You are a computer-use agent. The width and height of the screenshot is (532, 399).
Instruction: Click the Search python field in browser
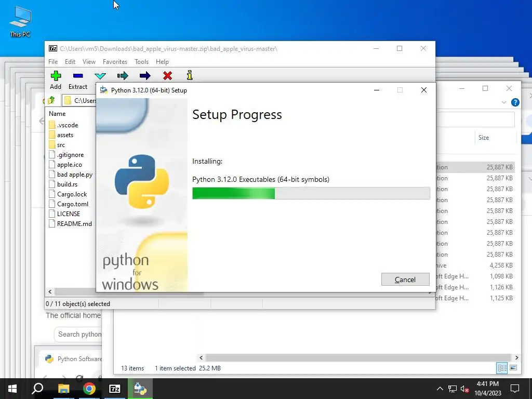pos(79,334)
